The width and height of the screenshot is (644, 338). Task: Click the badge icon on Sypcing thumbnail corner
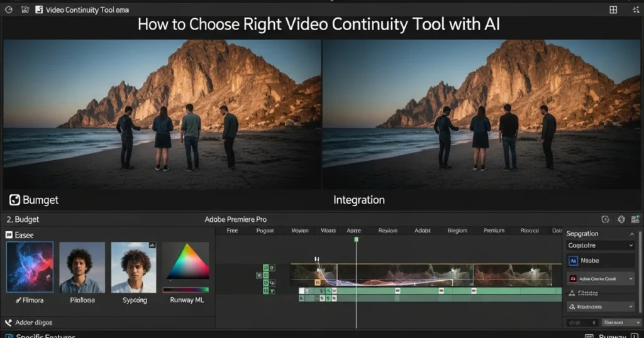[x=152, y=245]
